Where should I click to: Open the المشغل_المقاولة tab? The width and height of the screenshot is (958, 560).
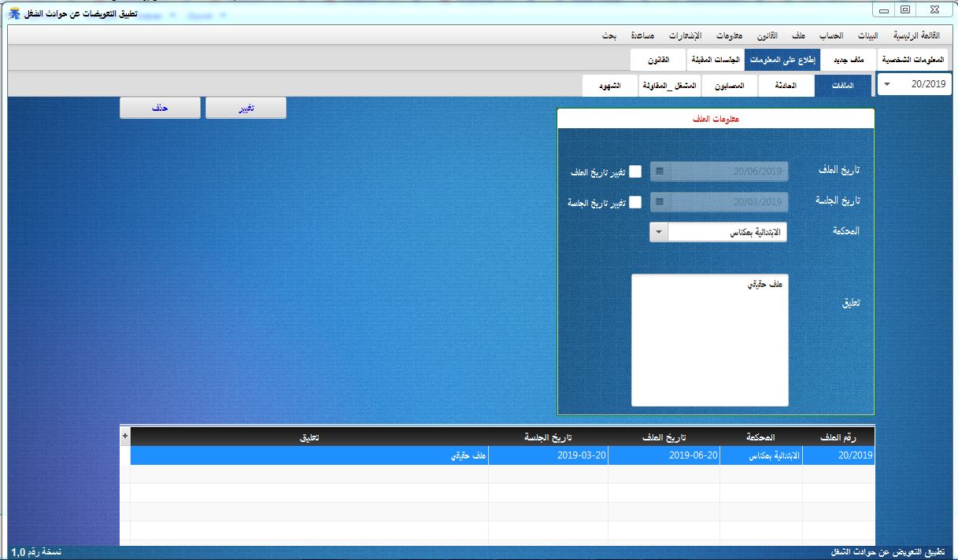pos(671,86)
